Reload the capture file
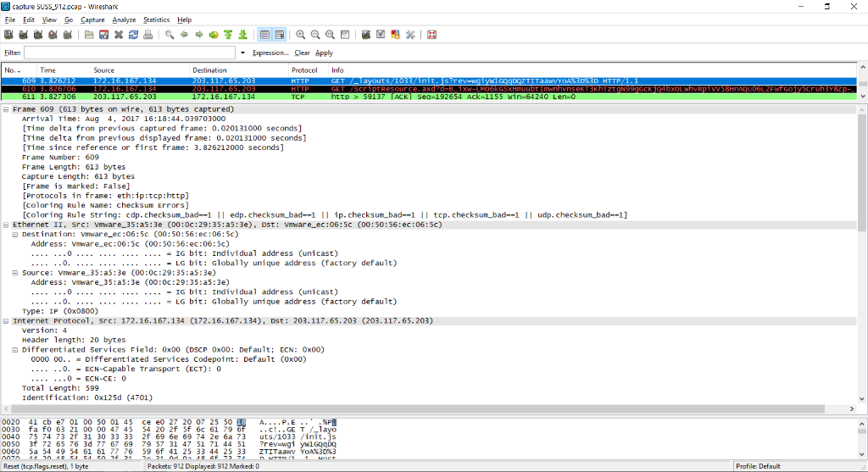This screenshot has height=472, width=868. click(133, 35)
